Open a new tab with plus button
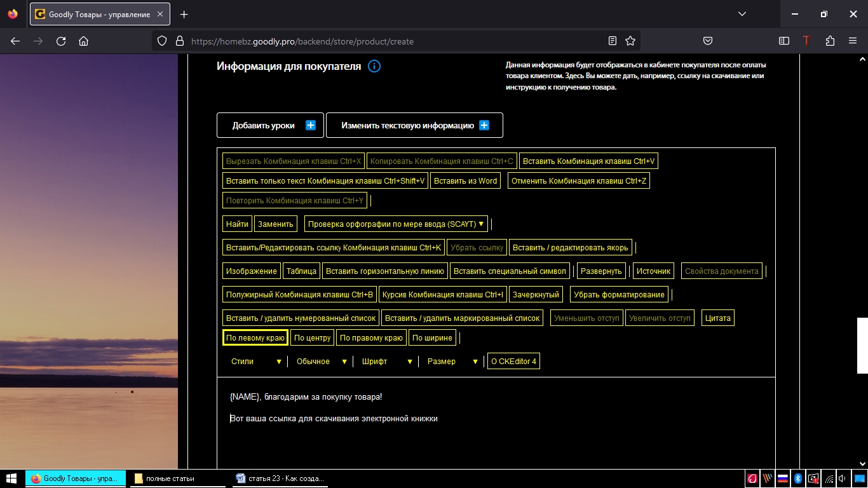 coord(184,14)
